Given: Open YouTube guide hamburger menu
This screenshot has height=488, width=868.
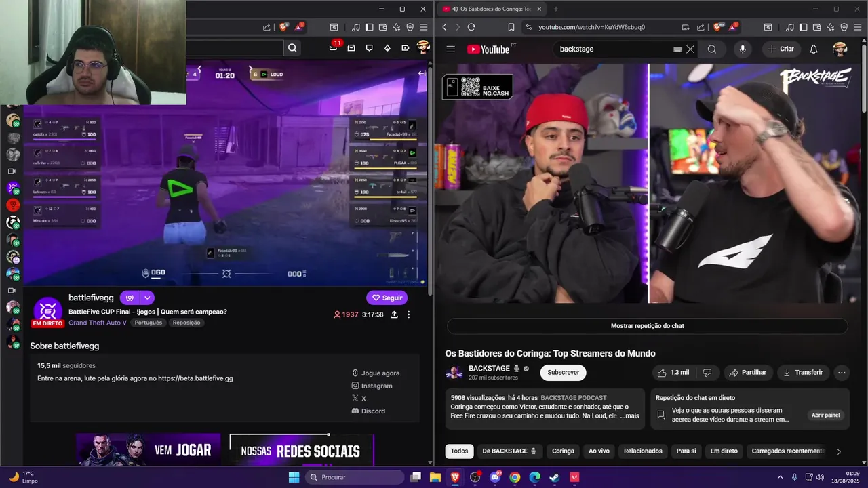Looking at the screenshot, I should click(450, 49).
